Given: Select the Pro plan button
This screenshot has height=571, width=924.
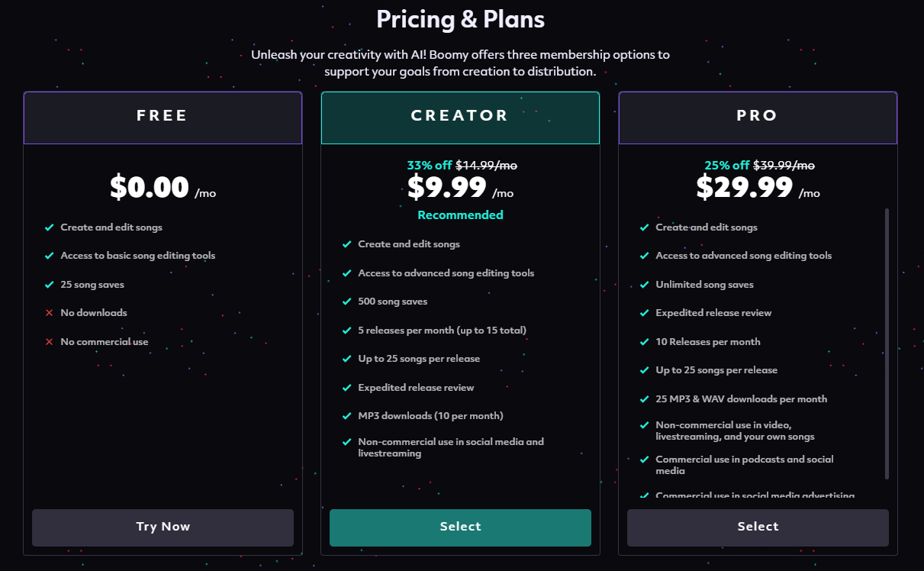Looking at the screenshot, I should coord(758,527).
